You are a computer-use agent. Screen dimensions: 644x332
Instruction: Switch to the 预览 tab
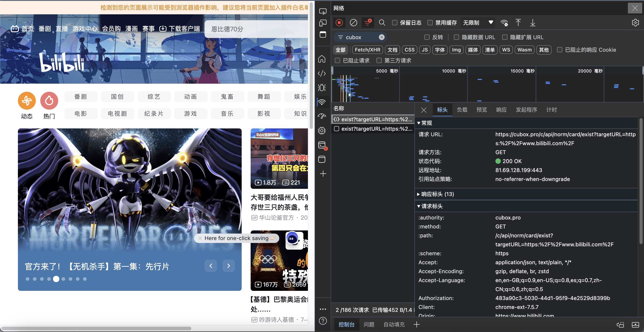pos(482,110)
